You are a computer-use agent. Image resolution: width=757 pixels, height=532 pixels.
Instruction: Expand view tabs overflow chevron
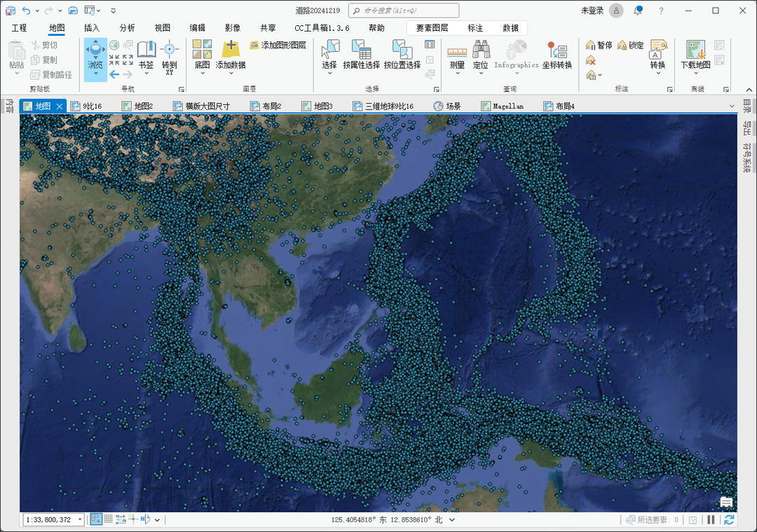tap(732, 107)
